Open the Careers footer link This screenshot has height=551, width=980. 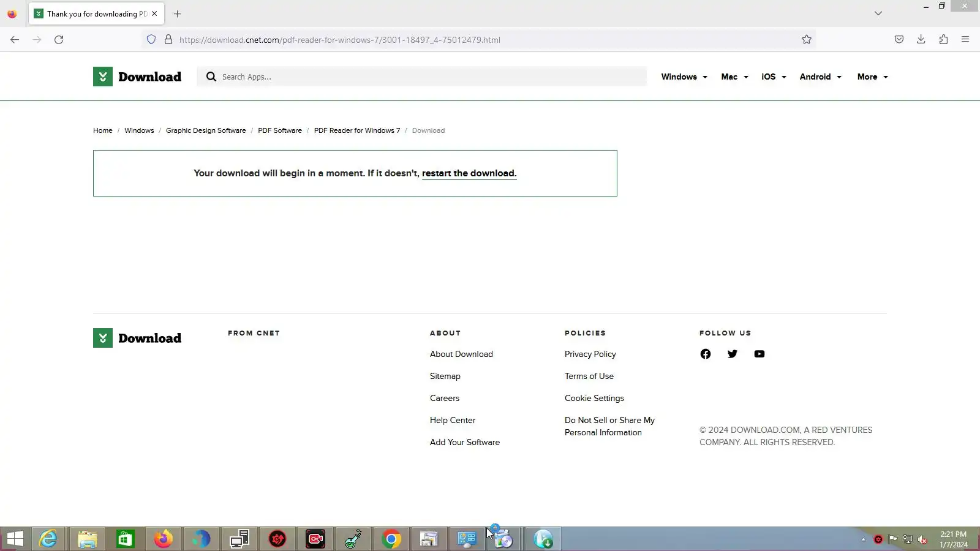(x=445, y=398)
